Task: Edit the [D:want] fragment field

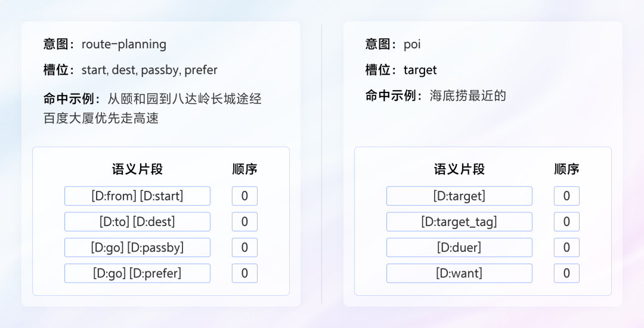Action: (459, 273)
